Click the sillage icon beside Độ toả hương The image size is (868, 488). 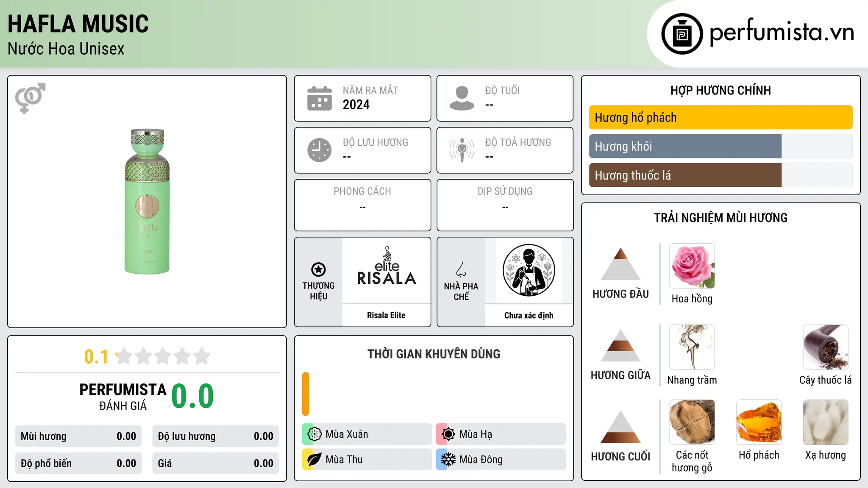[462, 150]
